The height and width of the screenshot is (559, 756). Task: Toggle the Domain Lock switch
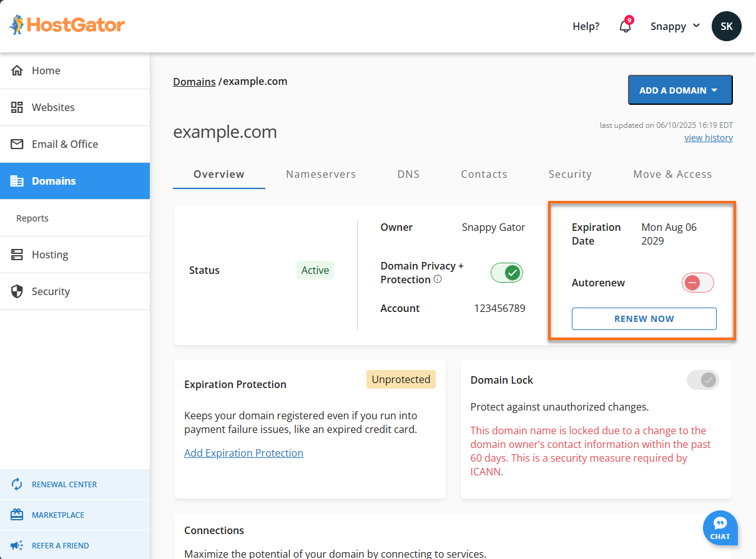pyautogui.click(x=702, y=379)
